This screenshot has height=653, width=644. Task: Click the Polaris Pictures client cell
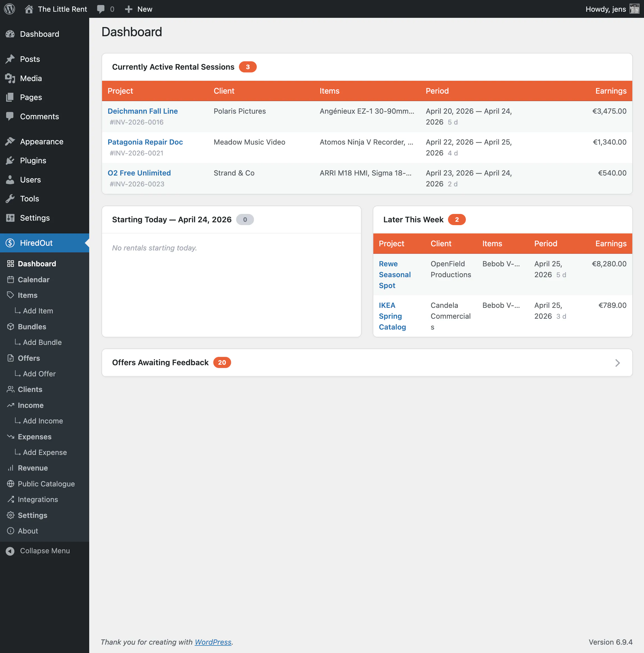(240, 111)
